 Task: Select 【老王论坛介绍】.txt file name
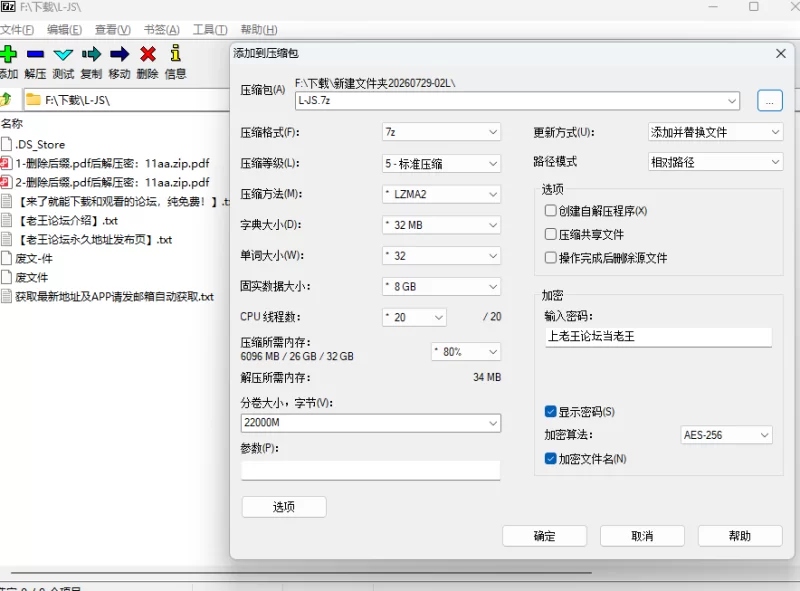68,220
